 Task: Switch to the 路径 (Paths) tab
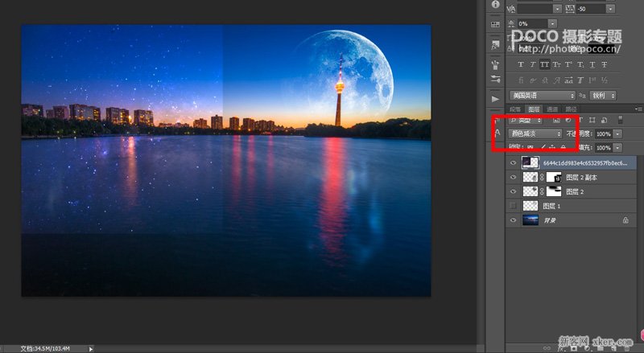pos(571,109)
